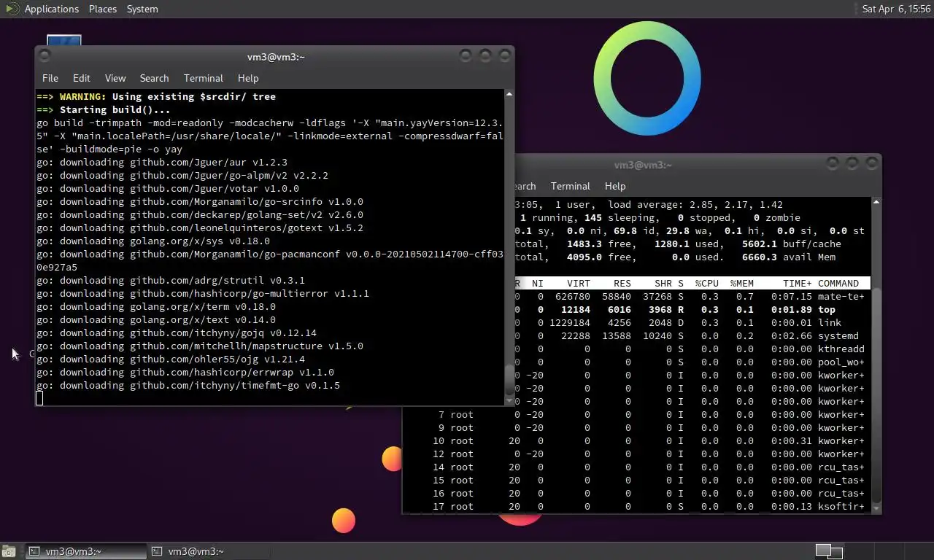Click scroll-up arrow in top terminal scrollbar

[x=876, y=202]
